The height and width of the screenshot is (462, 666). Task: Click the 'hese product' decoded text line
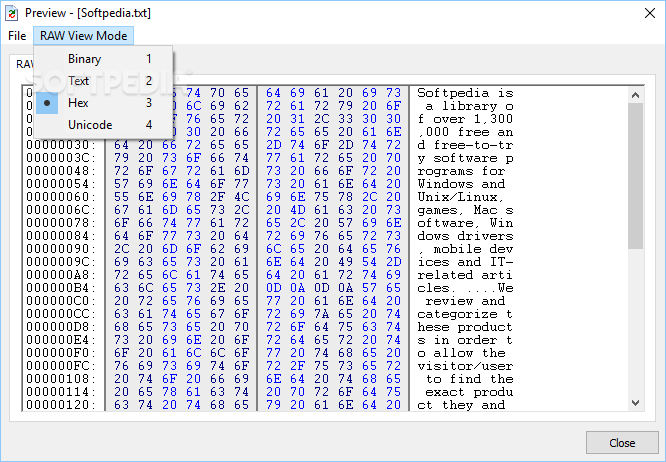coord(466,327)
